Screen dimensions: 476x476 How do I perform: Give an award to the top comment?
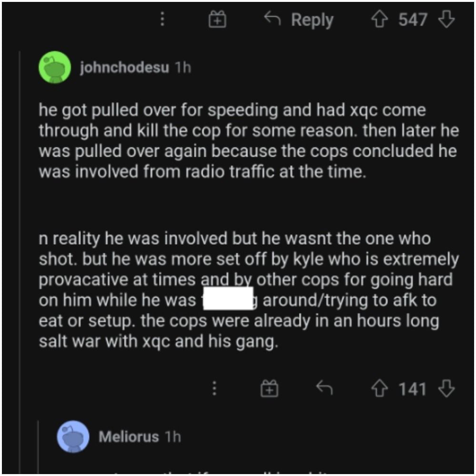(x=218, y=20)
